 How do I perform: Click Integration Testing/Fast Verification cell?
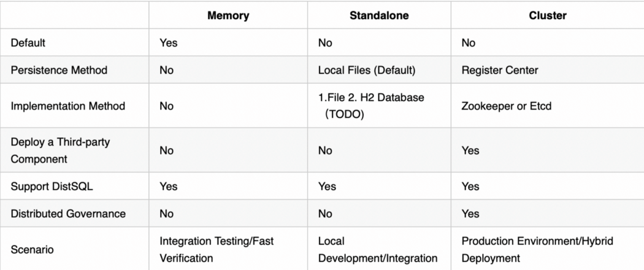(x=217, y=250)
